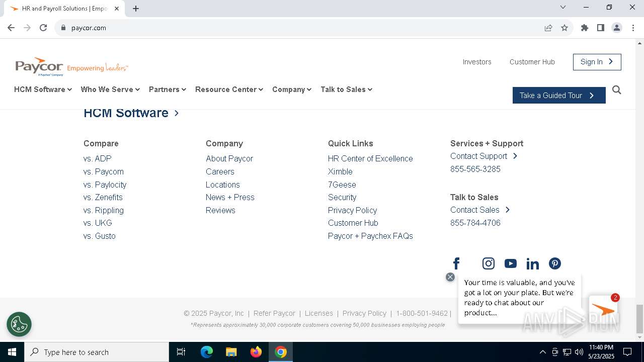The width and height of the screenshot is (644, 362).
Task: Open vs. ADP comparison
Action: tap(98, 158)
